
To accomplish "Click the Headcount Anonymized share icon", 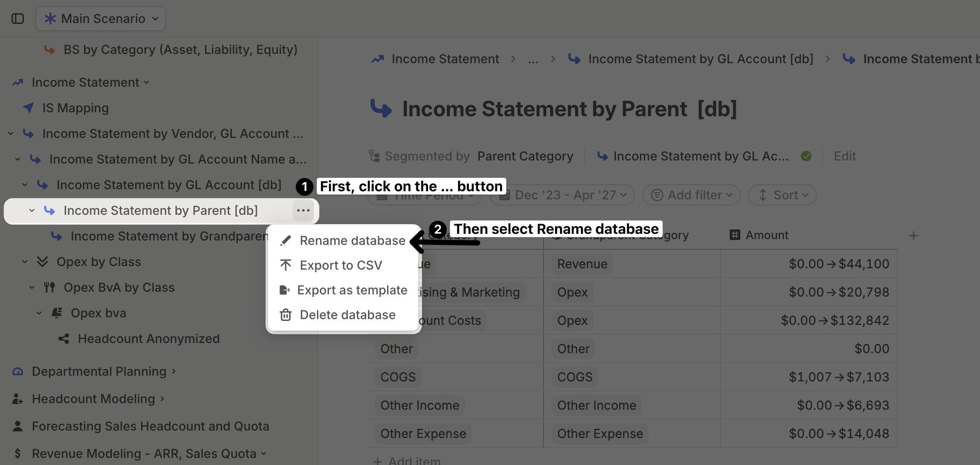I will pyautogui.click(x=64, y=339).
